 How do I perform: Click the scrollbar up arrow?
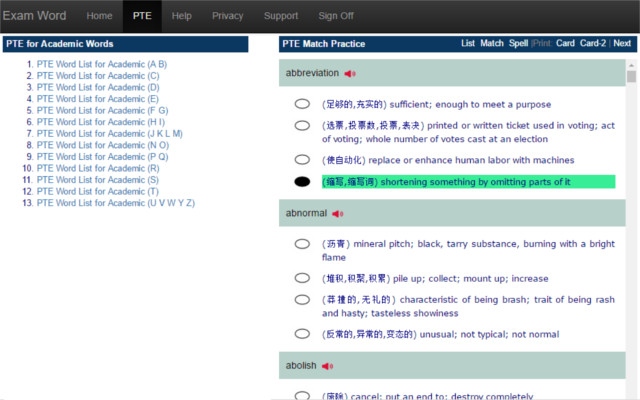[631, 65]
